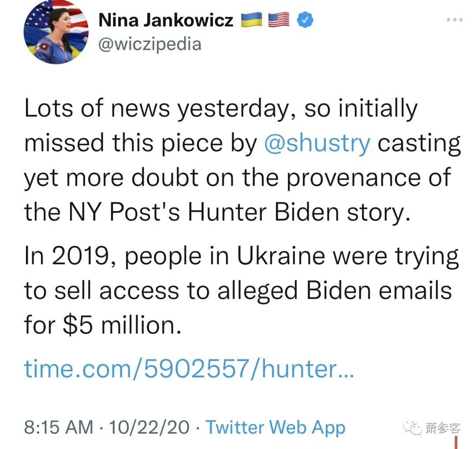This screenshot has width=476, height=449.
Task: Click the 10/22/20 date
Action: [x=149, y=427]
